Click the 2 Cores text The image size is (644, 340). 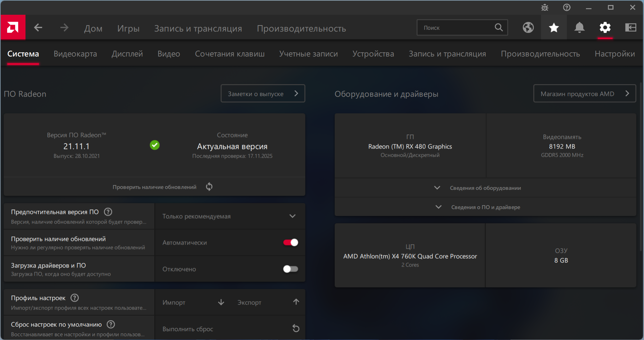coord(410,265)
